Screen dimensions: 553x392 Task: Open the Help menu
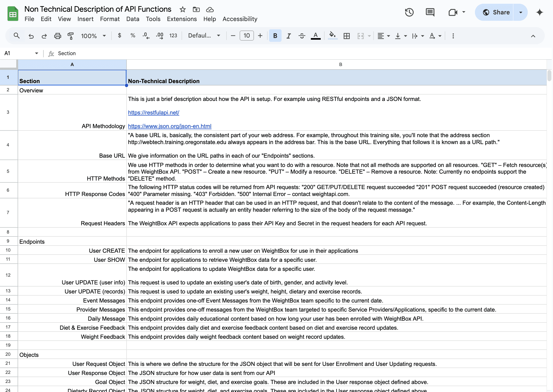coord(210,19)
